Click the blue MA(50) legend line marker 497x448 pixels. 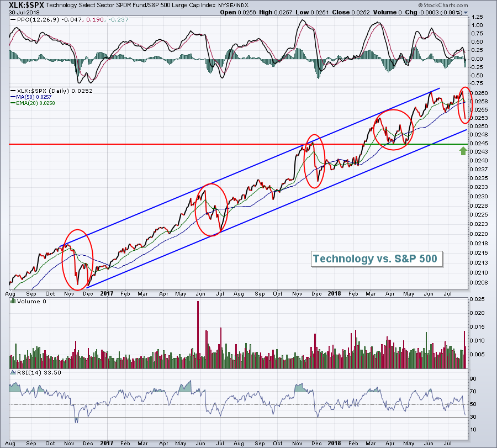point(13,97)
